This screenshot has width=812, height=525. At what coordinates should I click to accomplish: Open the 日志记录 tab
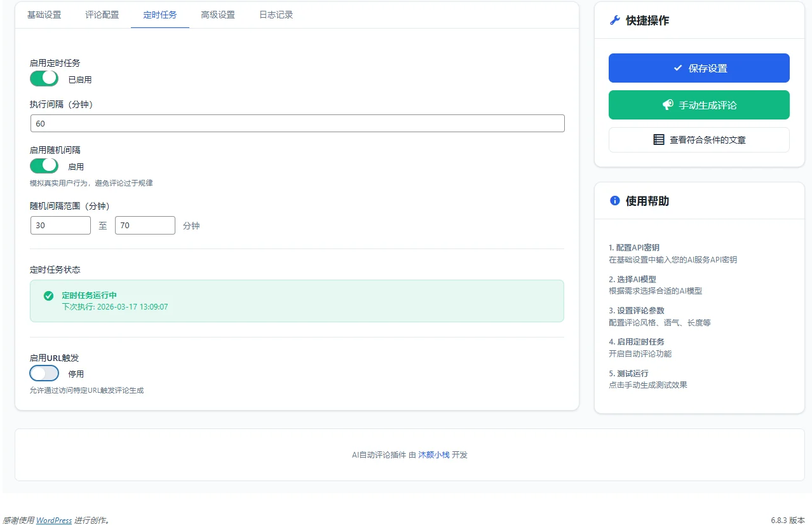click(x=276, y=15)
